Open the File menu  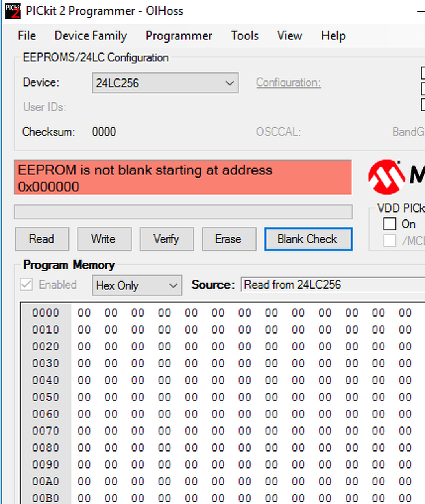coord(27,36)
